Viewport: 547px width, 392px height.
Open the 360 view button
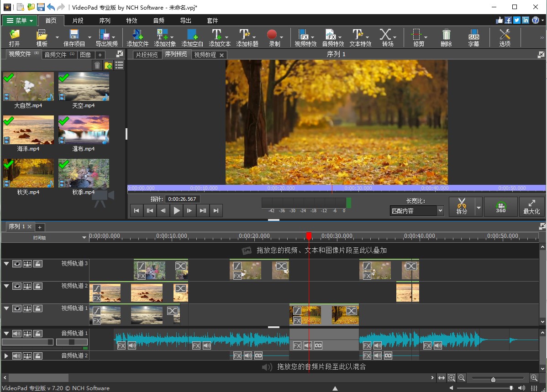coord(500,206)
